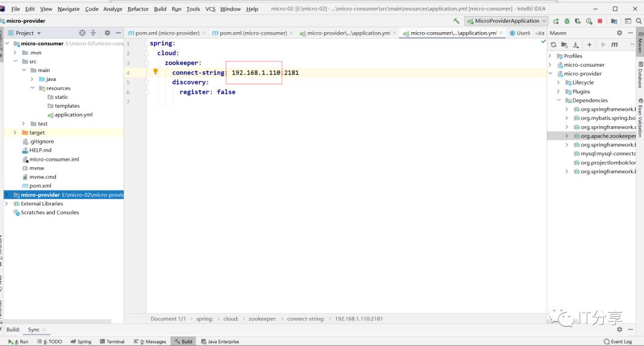Download sources and documentation in Maven
644x346 pixels.
(576, 45)
